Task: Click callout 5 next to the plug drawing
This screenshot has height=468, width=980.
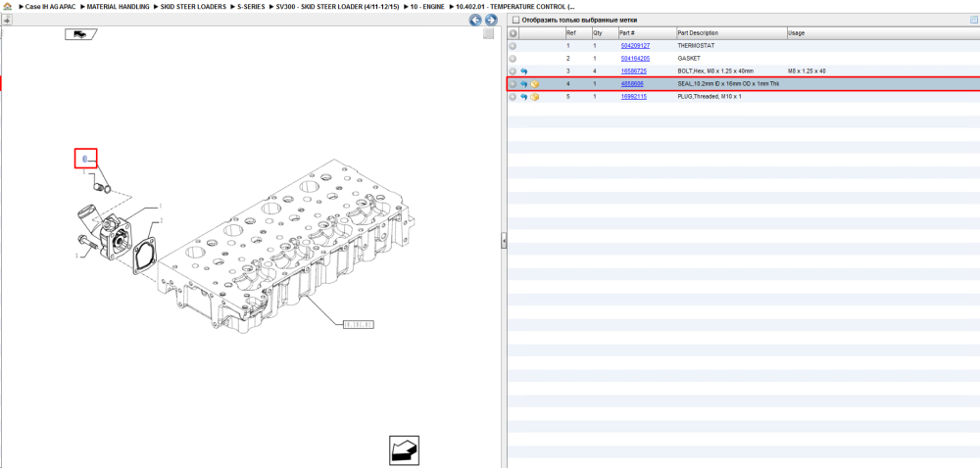Action: (x=84, y=172)
